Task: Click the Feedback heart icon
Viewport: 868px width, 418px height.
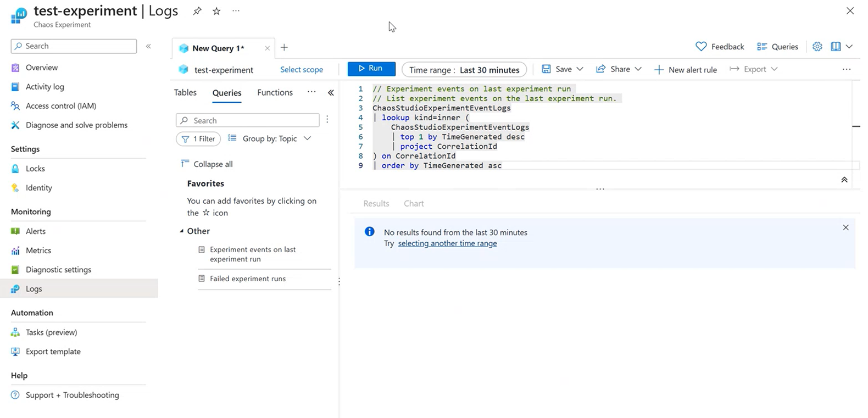Action: (x=701, y=47)
